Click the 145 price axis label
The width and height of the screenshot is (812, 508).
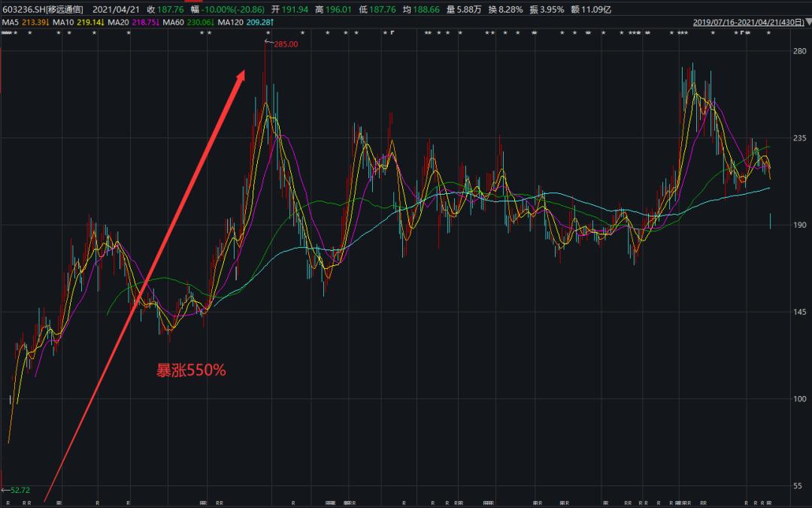coord(798,312)
